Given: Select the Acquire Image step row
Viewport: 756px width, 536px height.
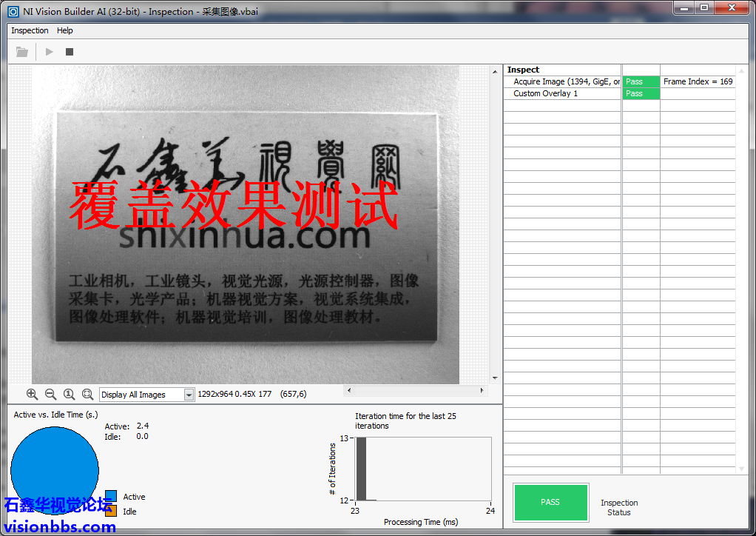Looking at the screenshot, I should click(x=566, y=81).
